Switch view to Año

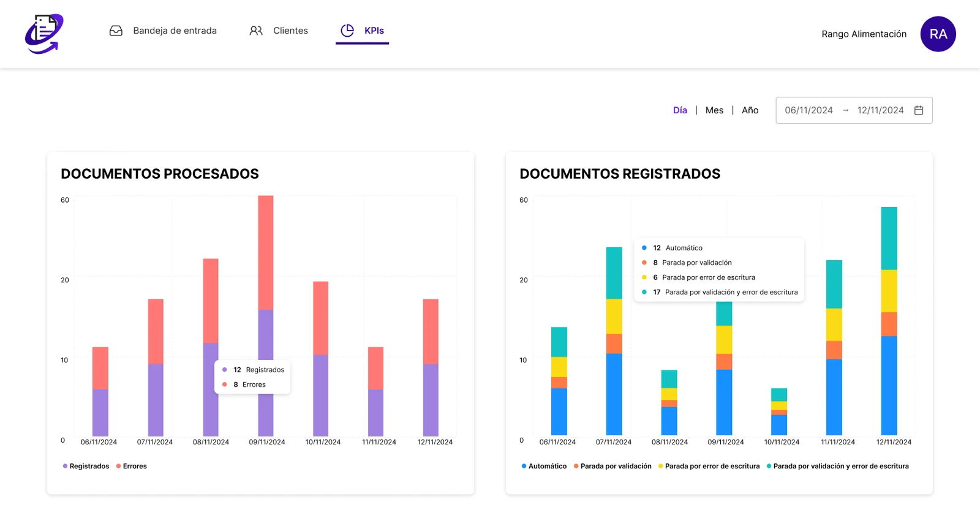(750, 110)
